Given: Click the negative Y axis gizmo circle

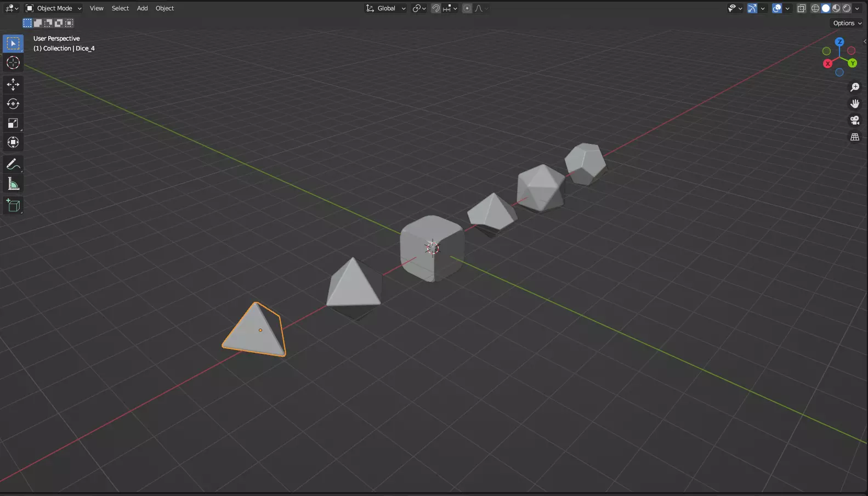Looking at the screenshot, I should pyautogui.click(x=826, y=51).
